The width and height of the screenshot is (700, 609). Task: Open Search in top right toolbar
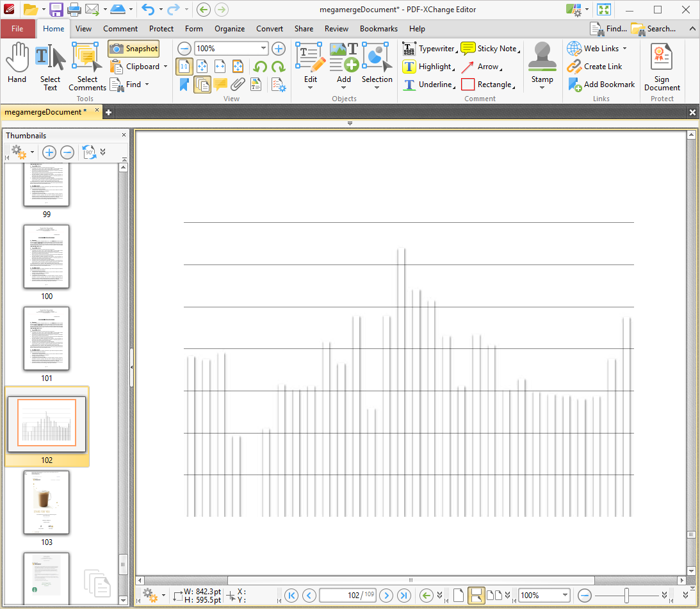click(x=654, y=29)
